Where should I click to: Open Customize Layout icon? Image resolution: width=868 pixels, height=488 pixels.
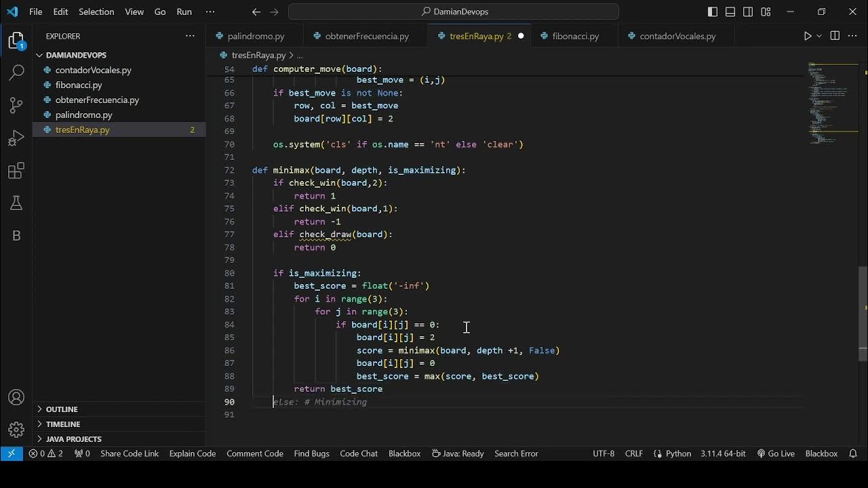[766, 12]
